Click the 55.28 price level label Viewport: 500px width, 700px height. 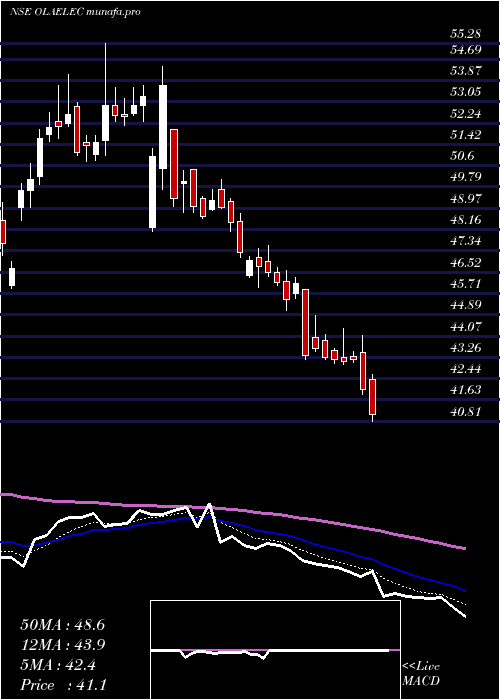(466, 34)
